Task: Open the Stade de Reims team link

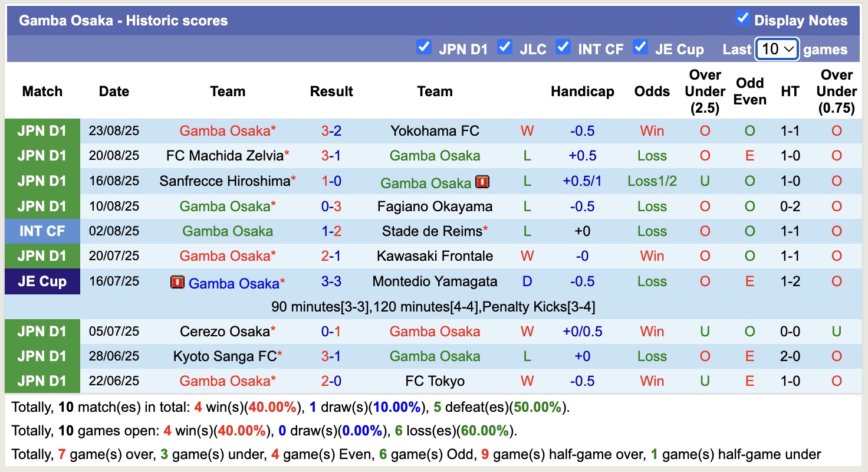Action: point(432,231)
